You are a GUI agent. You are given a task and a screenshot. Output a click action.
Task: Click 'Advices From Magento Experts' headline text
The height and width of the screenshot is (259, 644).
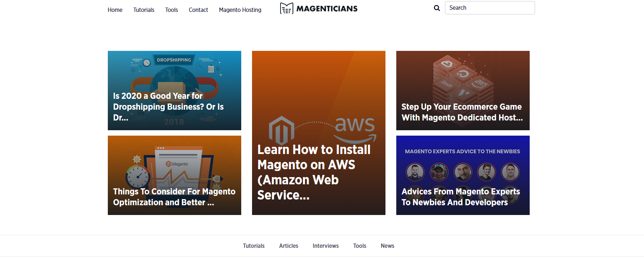point(461,197)
